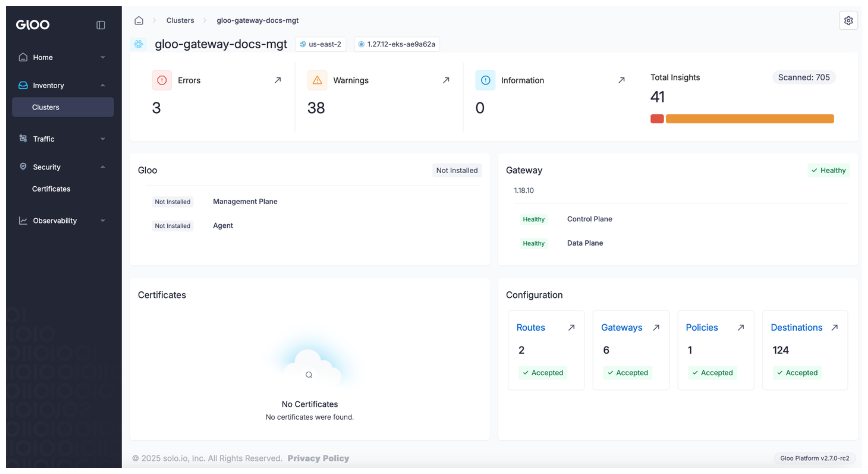The height and width of the screenshot is (474, 868).
Task: Click the Management Plane Not Installed badge
Action: coord(172,202)
